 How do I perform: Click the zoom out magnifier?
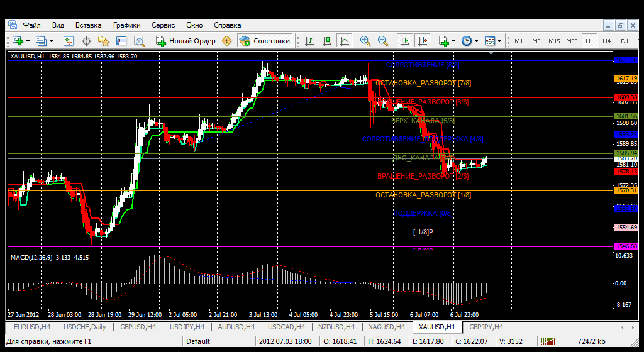[383, 41]
